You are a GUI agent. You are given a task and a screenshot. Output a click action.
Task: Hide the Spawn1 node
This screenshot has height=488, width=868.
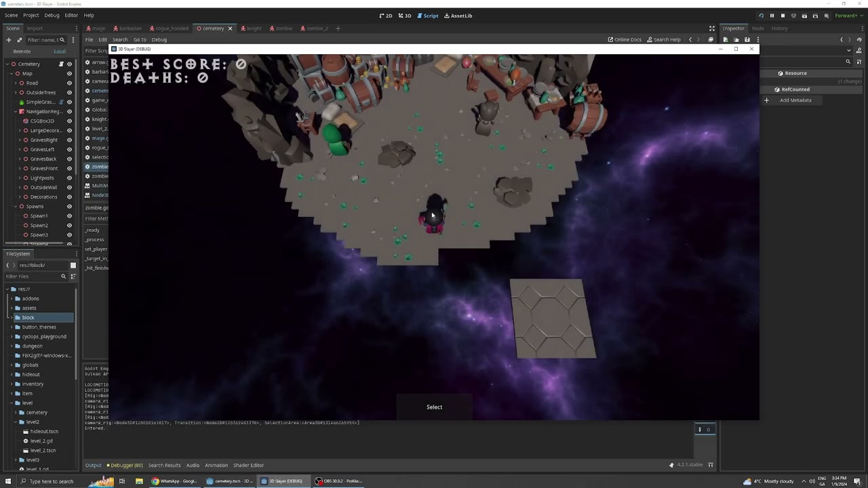(x=69, y=216)
